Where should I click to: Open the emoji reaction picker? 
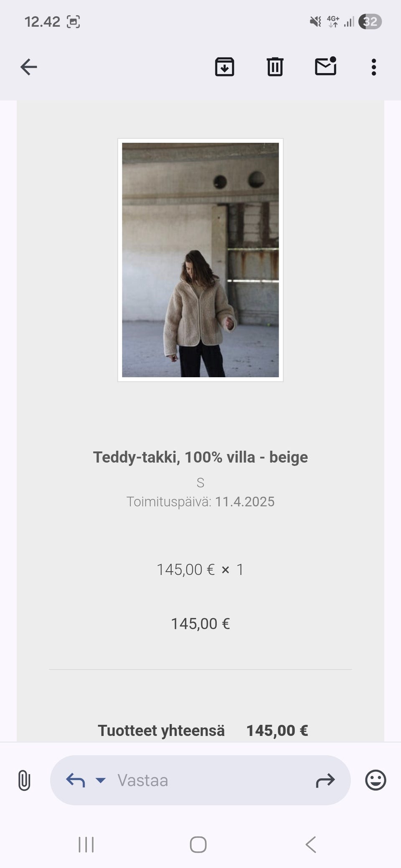(x=376, y=780)
